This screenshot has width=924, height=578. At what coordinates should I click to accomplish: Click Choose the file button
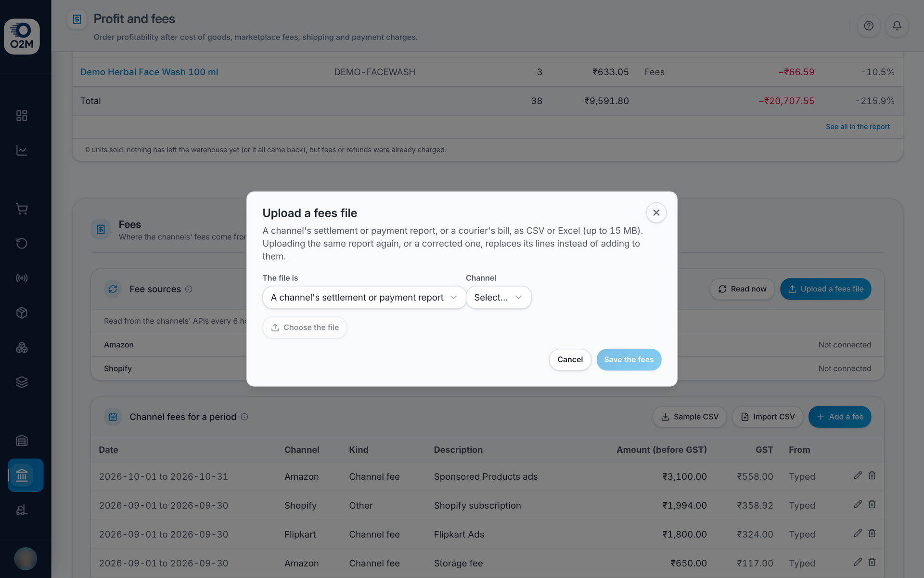click(305, 328)
